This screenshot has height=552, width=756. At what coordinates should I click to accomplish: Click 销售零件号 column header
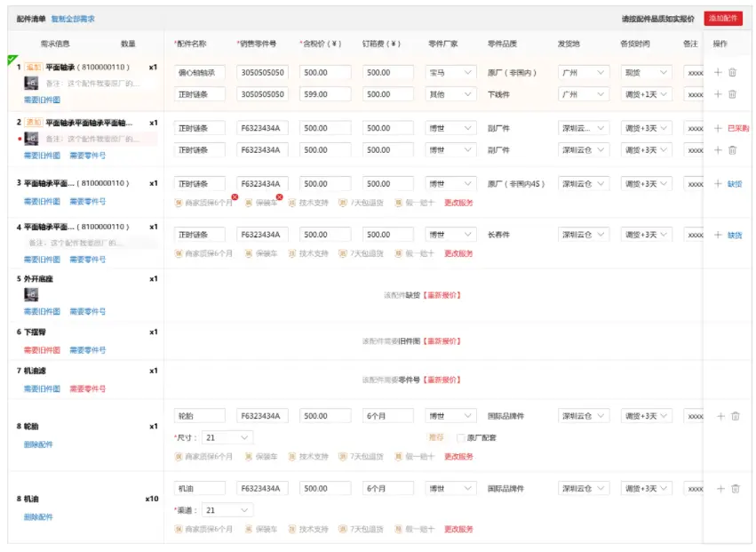point(258,44)
